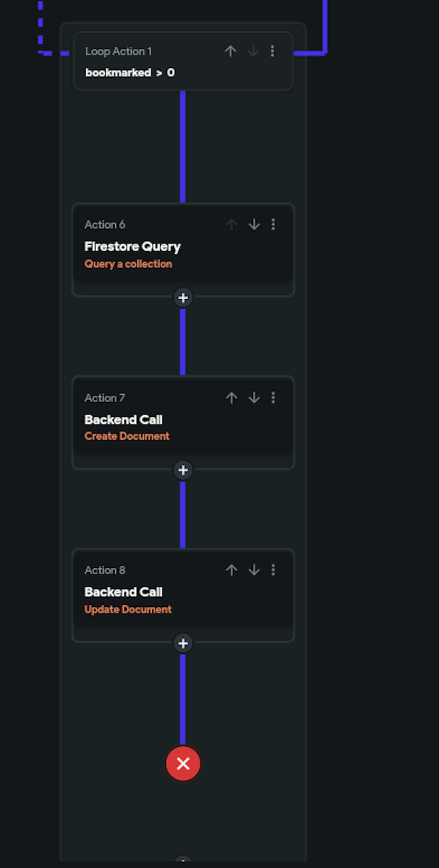Image resolution: width=439 pixels, height=868 pixels.
Task: Move Action 6 Firestore Query down
Action: pos(254,224)
